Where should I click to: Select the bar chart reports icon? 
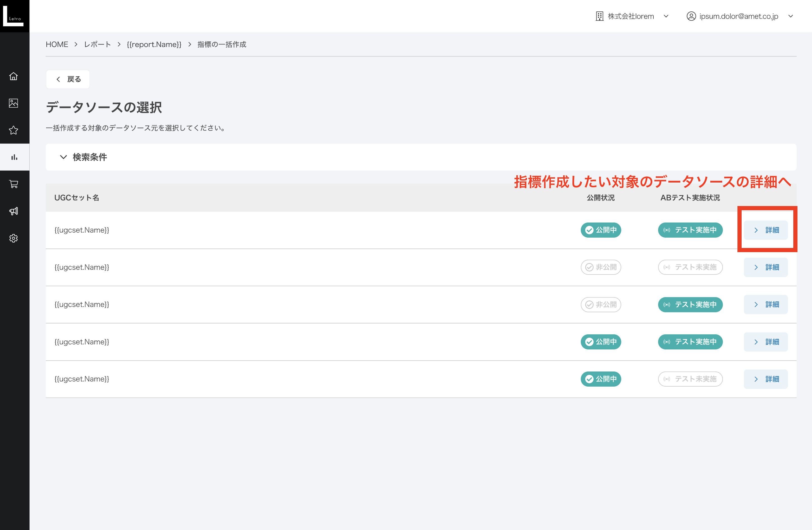(x=14, y=157)
